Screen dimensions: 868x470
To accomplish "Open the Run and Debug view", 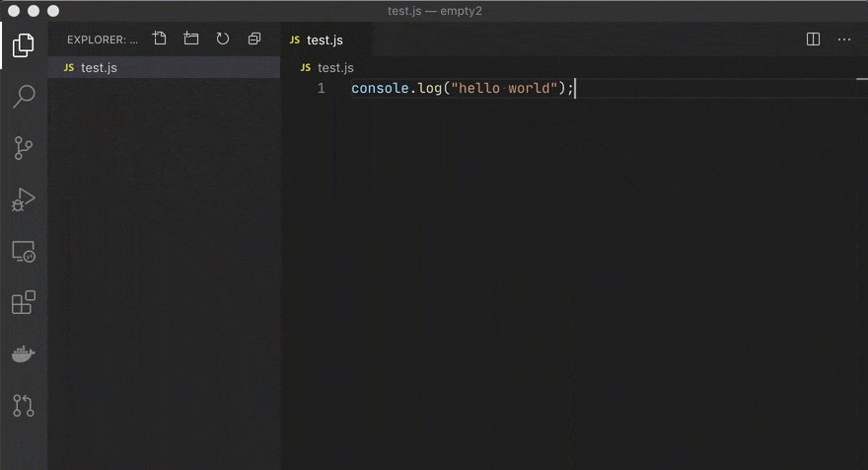I will click(24, 199).
